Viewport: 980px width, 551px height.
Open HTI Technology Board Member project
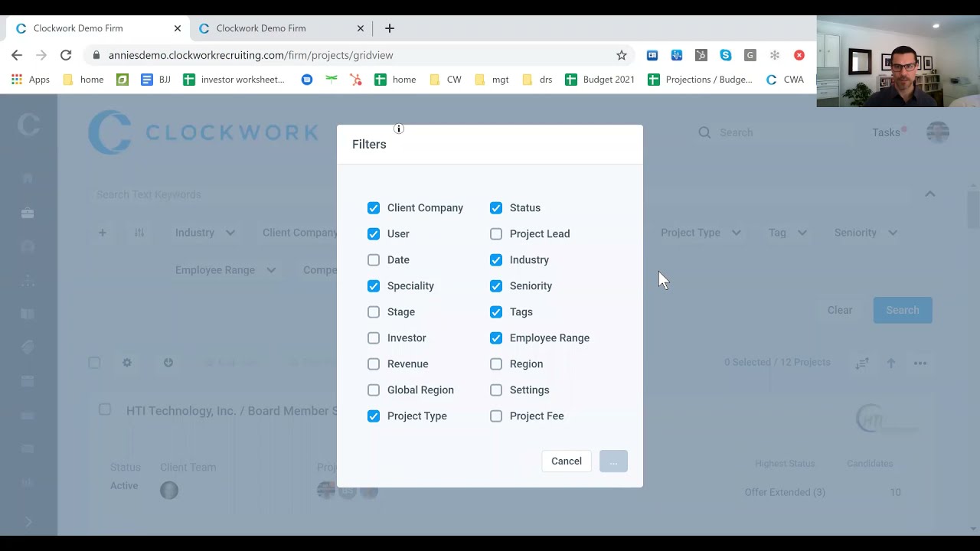click(x=231, y=411)
